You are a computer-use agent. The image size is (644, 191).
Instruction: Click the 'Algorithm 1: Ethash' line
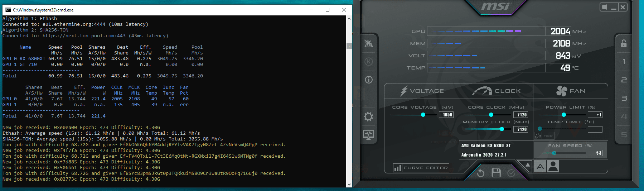click(x=30, y=19)
